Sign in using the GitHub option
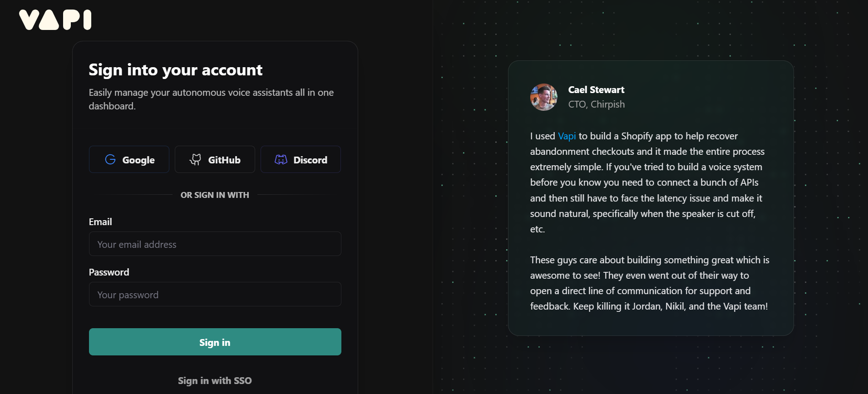Viewport: 868px width, 394px height. tap(214, 159)
